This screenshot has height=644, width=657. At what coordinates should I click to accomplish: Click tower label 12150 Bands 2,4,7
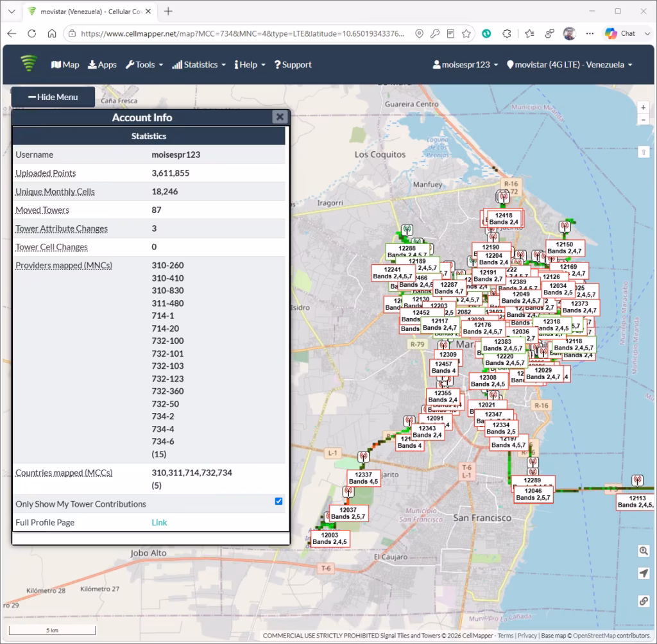coord(565,248)
